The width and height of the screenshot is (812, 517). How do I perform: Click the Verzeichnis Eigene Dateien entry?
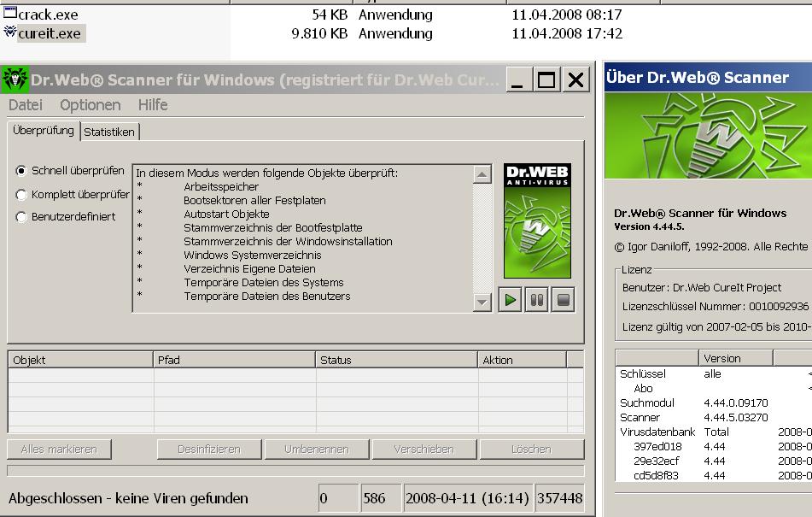(x=249, y=269)
